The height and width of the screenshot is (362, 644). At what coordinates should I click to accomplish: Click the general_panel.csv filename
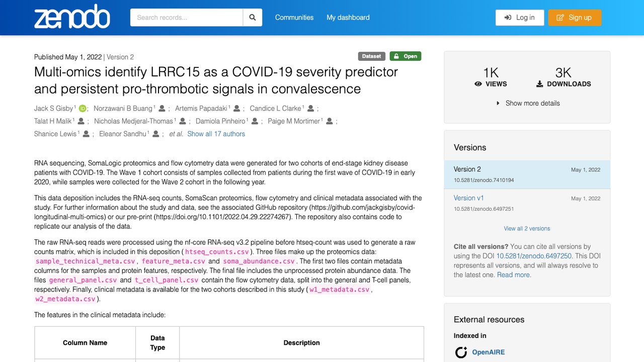[83, 280]
